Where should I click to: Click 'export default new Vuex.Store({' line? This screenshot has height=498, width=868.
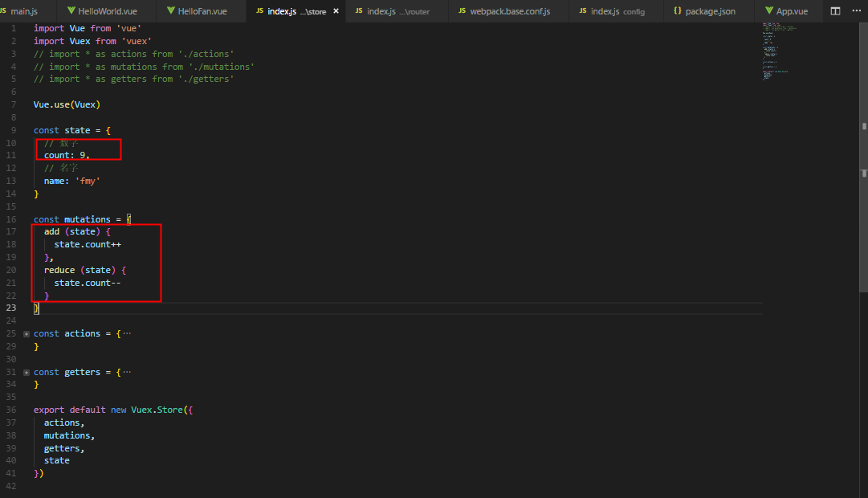click(x=113, y=410)
